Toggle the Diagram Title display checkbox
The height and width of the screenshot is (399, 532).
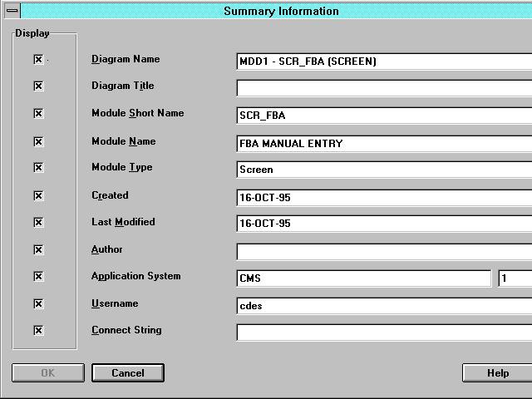pos(38,86)
